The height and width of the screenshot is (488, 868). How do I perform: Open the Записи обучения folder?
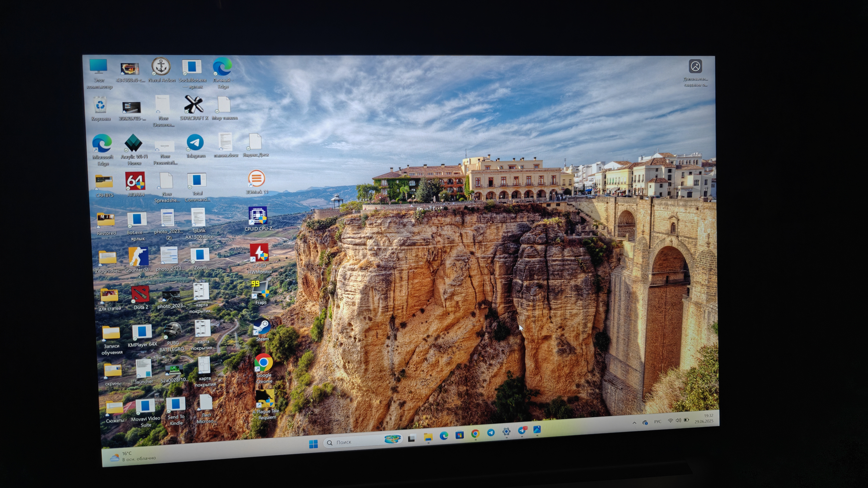tap(111, 340)
